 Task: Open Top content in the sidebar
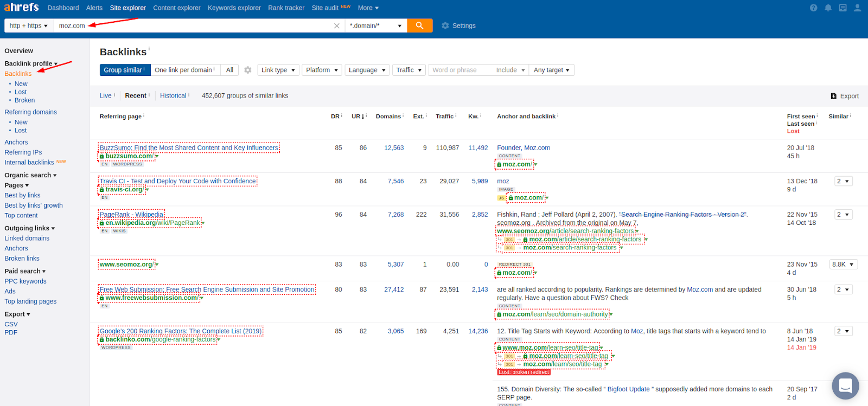[21, 215]
